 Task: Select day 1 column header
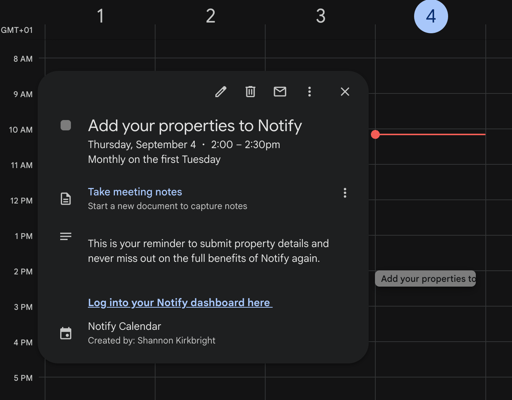(100, 16)
